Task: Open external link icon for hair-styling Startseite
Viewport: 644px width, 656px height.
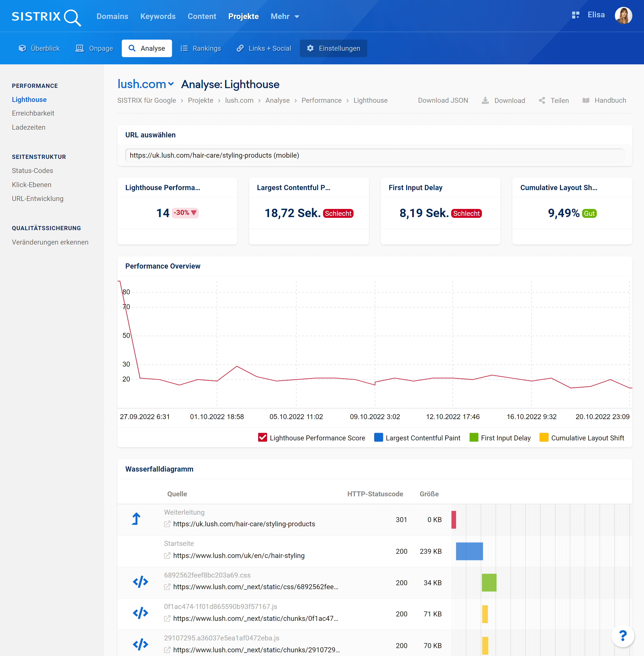Action: pos(167,556)
